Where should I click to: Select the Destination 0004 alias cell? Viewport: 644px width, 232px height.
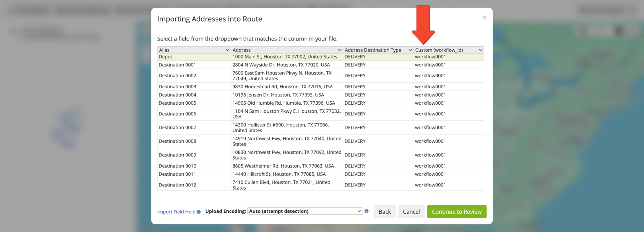pos(194,95)
